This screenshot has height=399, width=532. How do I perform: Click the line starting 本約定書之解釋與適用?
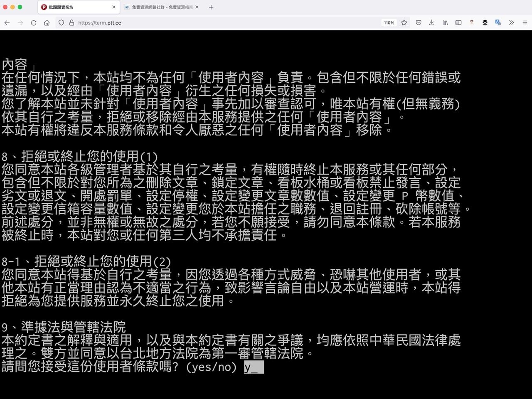pyautogui.click(x=231, y=340)
